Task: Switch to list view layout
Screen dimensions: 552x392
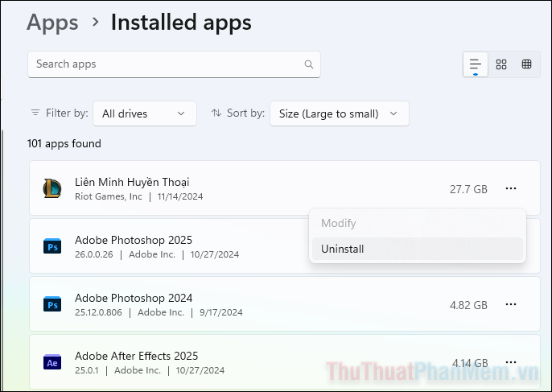Action: (476, 64)
